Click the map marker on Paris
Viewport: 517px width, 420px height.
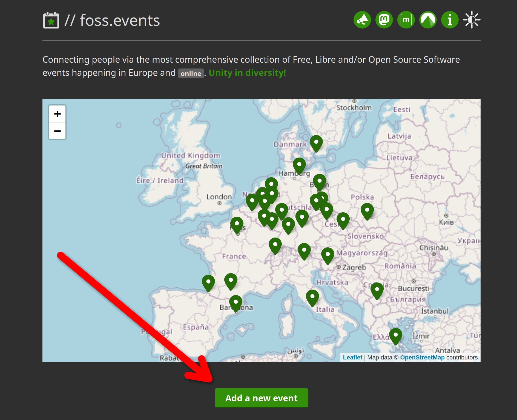coord(237,225)
